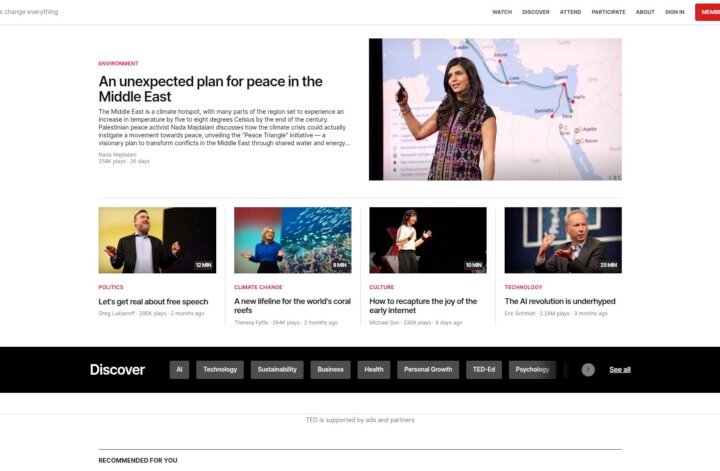Select the Personal Growth topic chip
The image size is (720, 471).
(x=428, y=370)
